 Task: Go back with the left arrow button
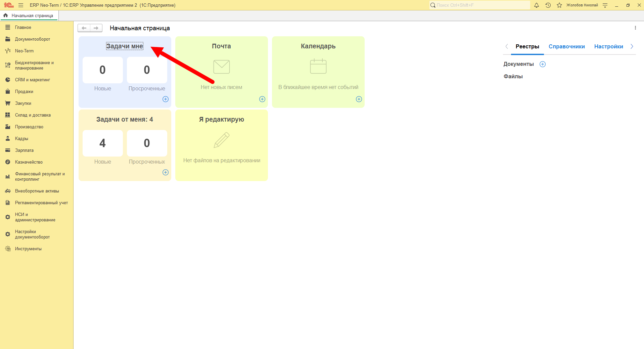pyautogui.click(x=84, y=28)
